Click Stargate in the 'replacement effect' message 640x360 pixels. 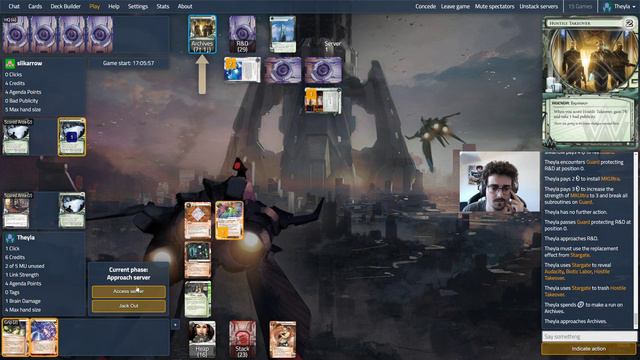click(580, 255)
